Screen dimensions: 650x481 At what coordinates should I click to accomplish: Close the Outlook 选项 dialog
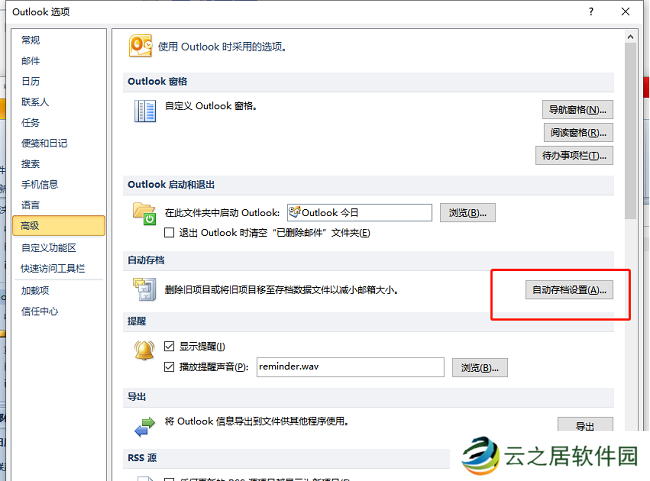[626, 12]
